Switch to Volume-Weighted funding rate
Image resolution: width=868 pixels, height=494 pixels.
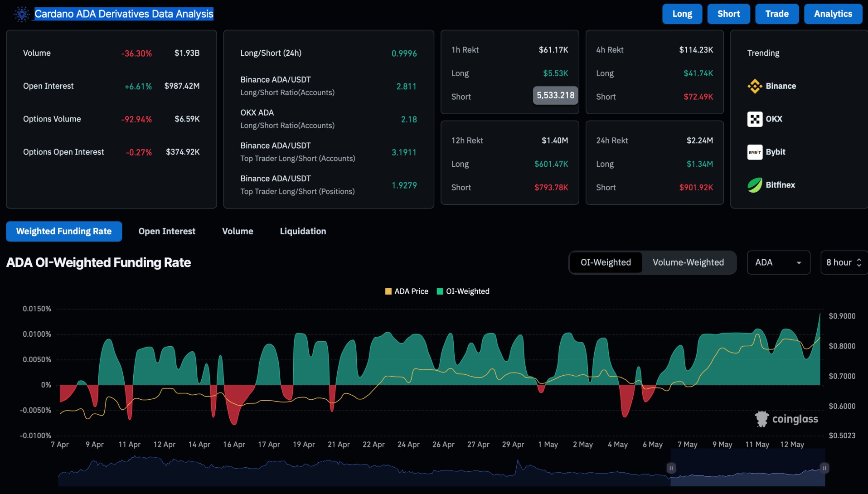[688, 262]
